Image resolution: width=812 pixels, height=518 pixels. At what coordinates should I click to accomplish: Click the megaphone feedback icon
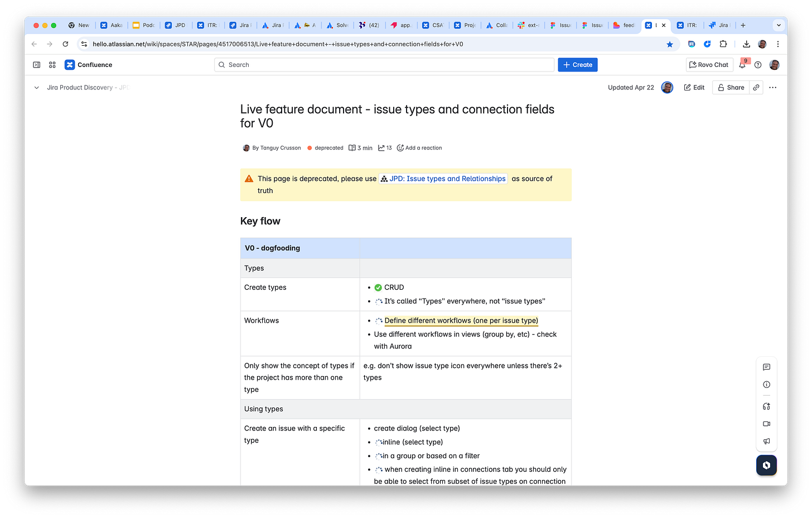(766, 441)
